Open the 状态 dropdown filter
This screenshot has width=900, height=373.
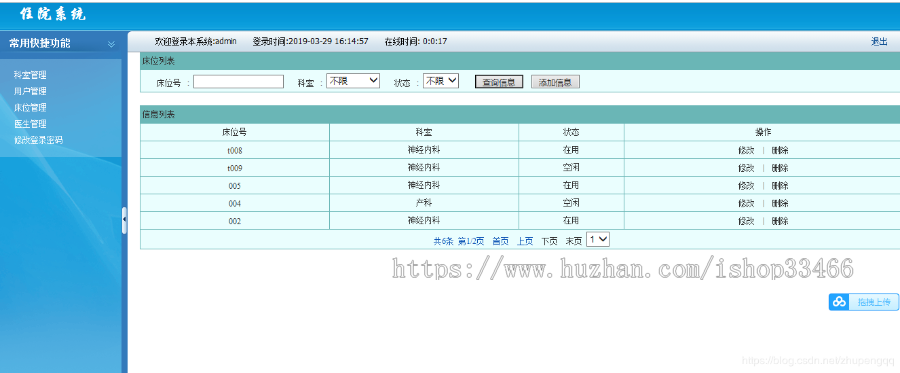click(441, 81)
